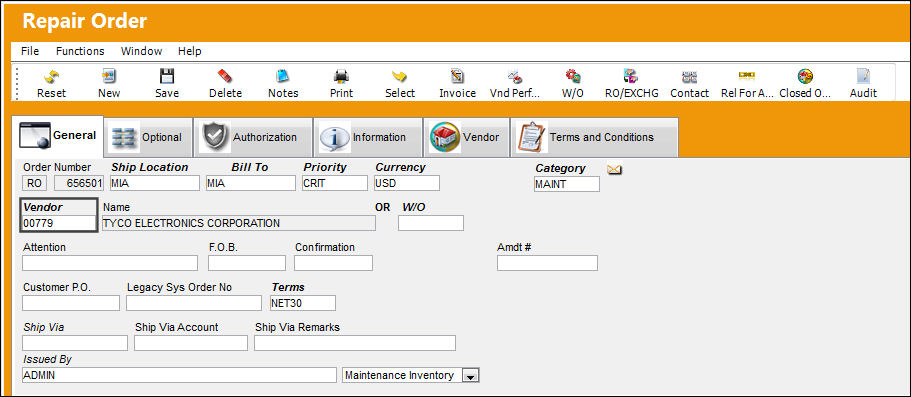Click the Ship Via input field

[x=75, y=343]
